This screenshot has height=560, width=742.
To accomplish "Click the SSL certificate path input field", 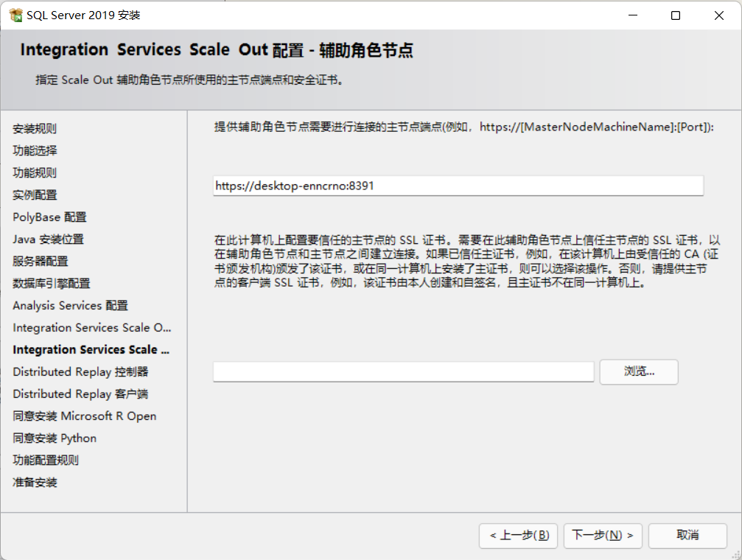I will (403, 371).
